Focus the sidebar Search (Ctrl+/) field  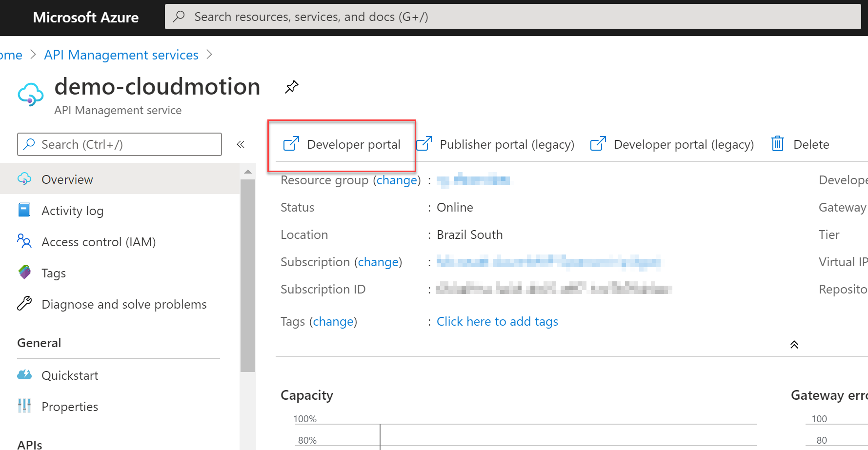click(120, 144)
